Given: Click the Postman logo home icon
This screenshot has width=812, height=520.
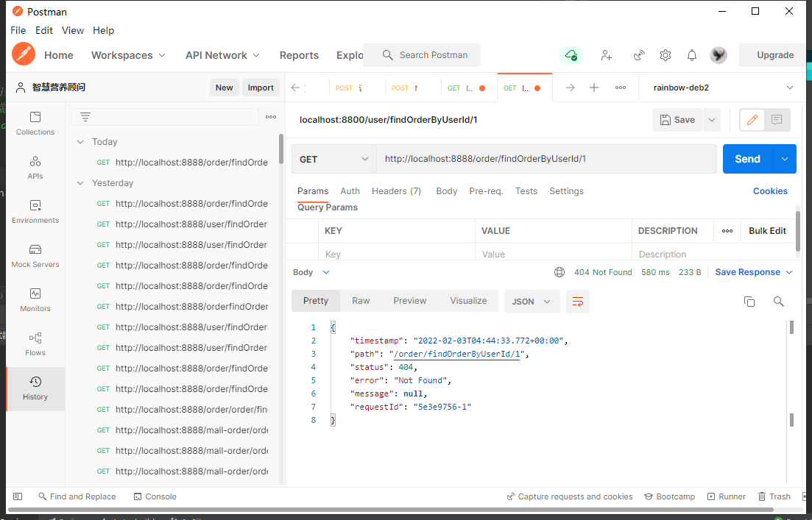Looking at the screenshot, I should click(x=24, y=54).
